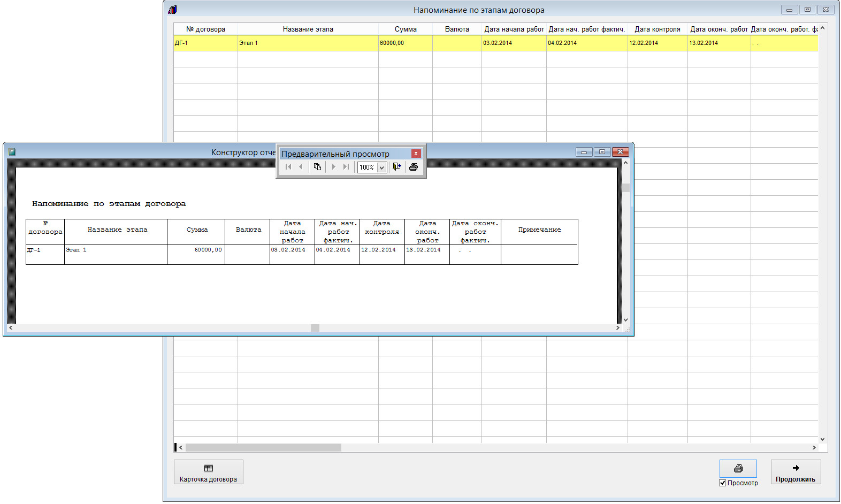Click the 'Название этапа' column header in main table
The width and height of the screenshot is (841, 504).
[308, 29]
